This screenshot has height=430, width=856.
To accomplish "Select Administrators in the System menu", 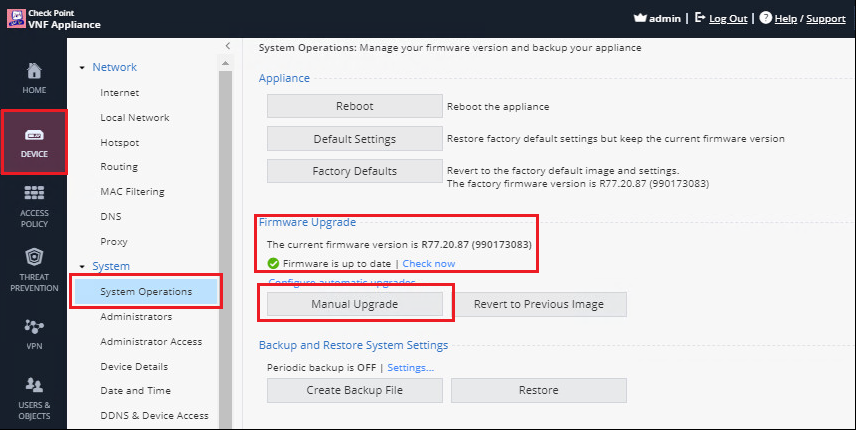I will click(136, 316).
